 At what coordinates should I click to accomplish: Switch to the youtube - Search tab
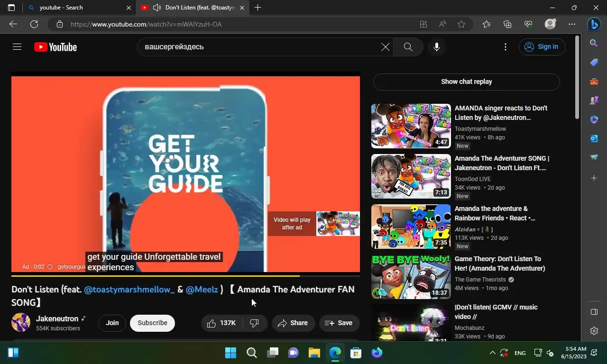(x=78, y=8)
